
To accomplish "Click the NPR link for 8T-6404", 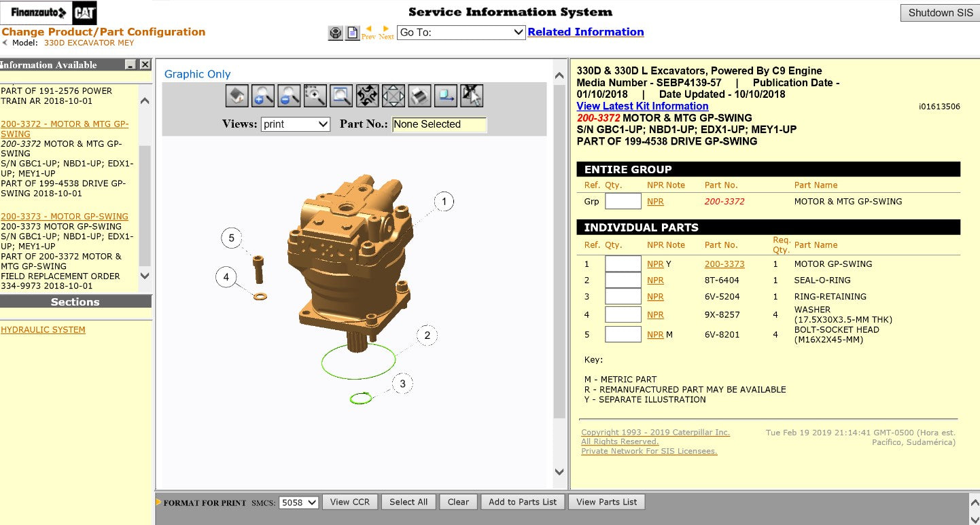I will click(655, 280).
